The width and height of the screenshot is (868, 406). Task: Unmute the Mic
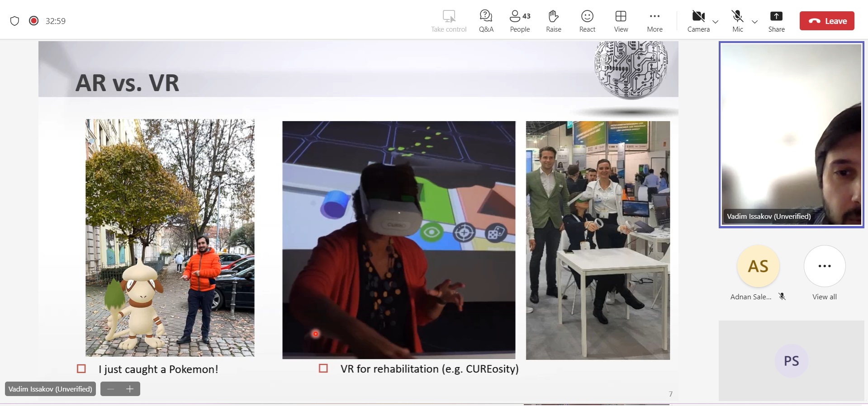pos(737,21)
